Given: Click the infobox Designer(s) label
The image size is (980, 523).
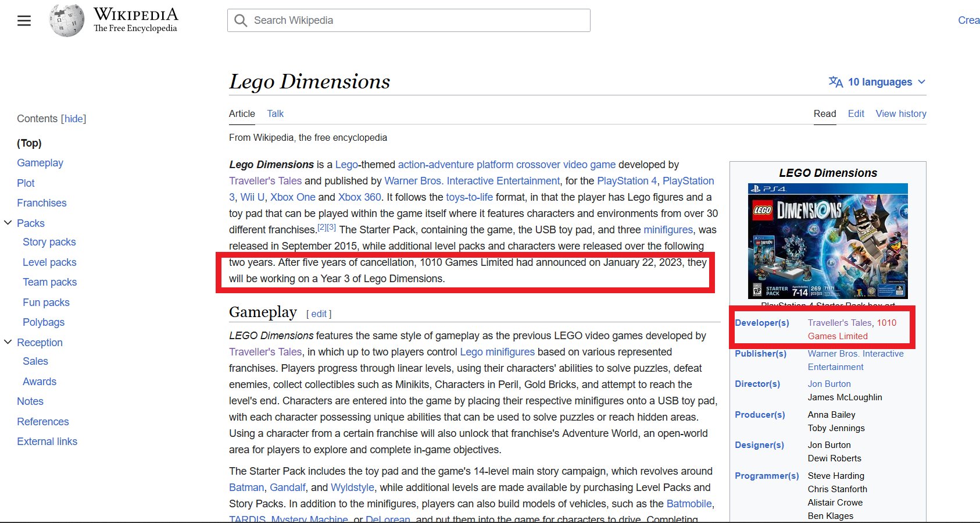Looking at the screenshot, I should coord(759,445).
